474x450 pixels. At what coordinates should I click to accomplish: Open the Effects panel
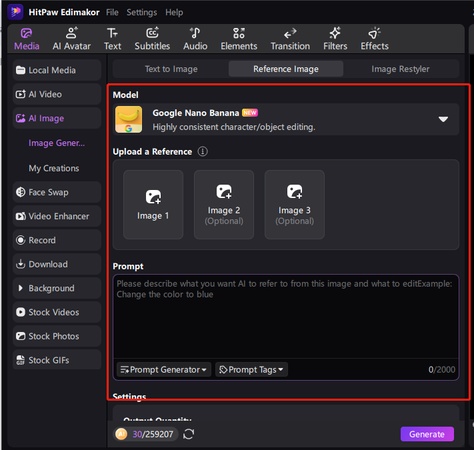[374, 39]
